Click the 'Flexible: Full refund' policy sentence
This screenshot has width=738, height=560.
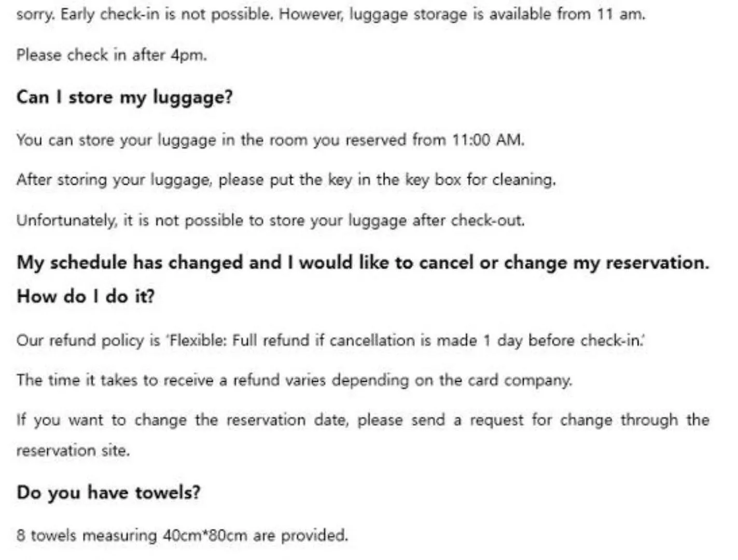[331, 340]
